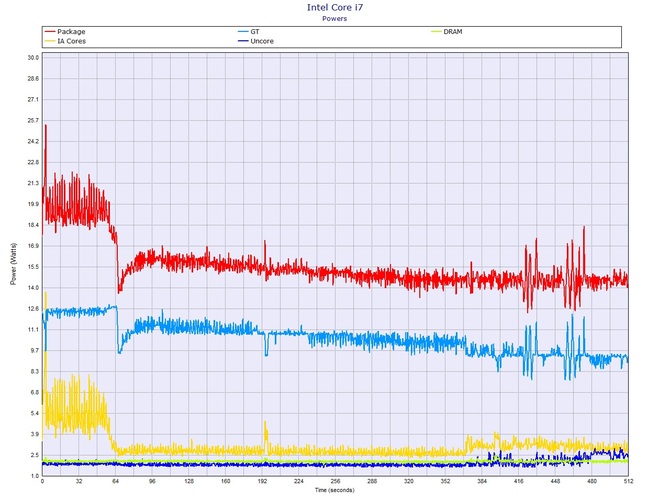Click the 8.3 y-axis value
Screen dimensions: 670x502
click(x=34, y=372)
